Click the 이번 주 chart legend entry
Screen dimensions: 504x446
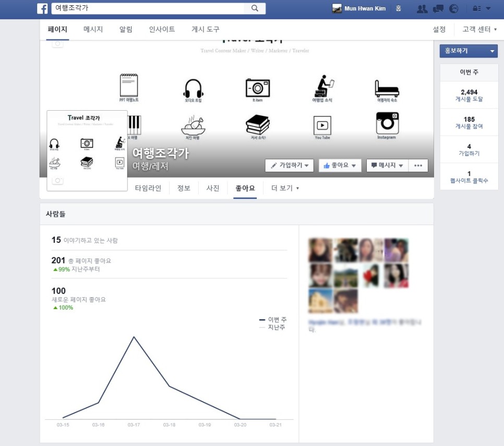(x=272, y=320)
